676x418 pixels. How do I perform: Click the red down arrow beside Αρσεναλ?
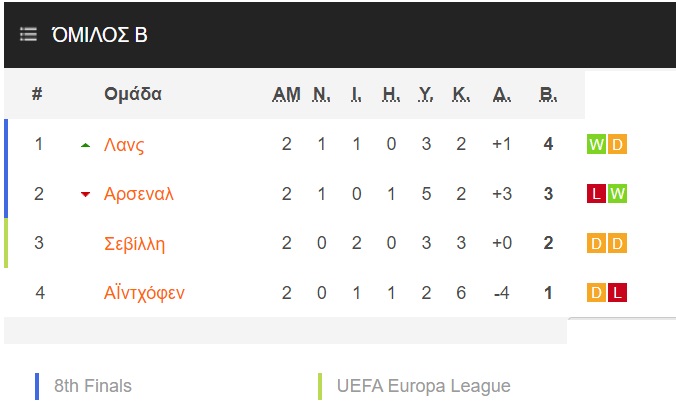(x=85, y=194)
